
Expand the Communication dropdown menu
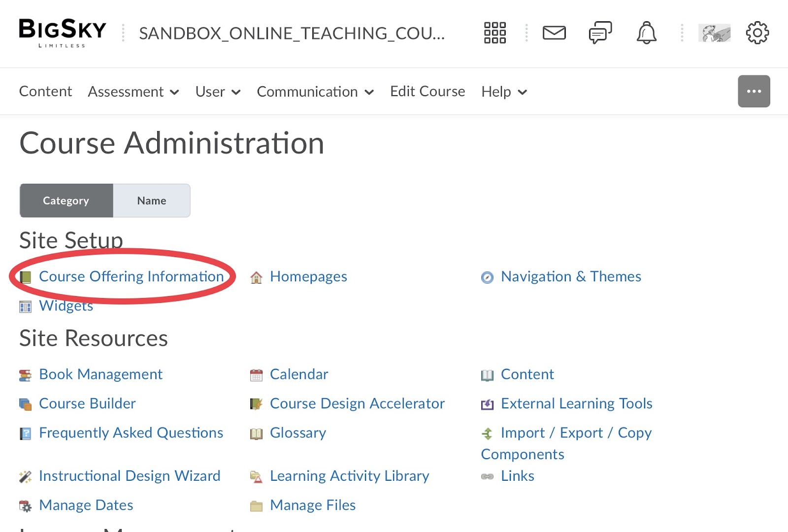point(315,92)
